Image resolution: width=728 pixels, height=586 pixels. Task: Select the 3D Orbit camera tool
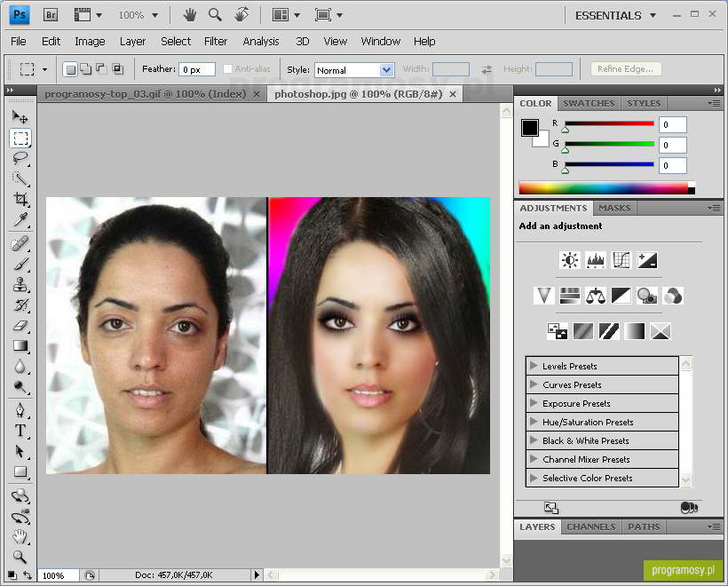(x=20, y=517)
